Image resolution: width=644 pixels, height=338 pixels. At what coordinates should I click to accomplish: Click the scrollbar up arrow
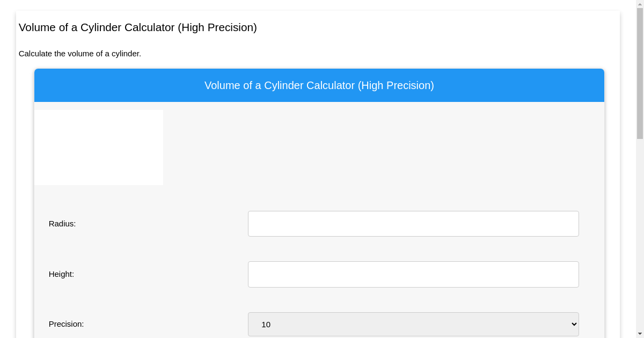tap(640, 4)
